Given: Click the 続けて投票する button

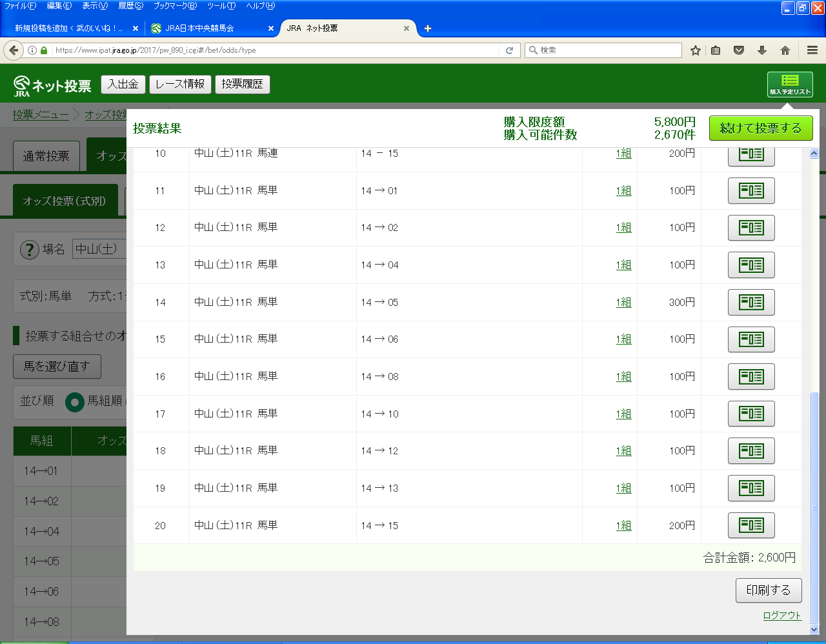Looking at the screenshot, I should 761,128.
